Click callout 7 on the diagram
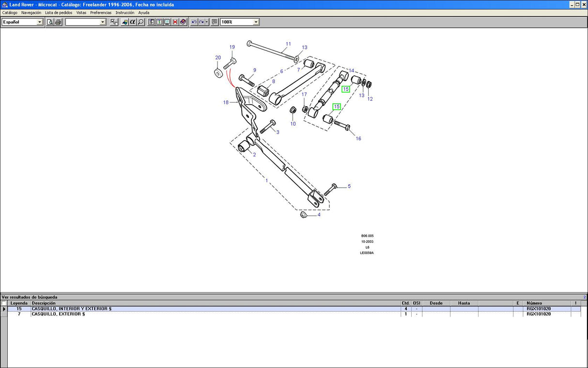 pos(299,70)
